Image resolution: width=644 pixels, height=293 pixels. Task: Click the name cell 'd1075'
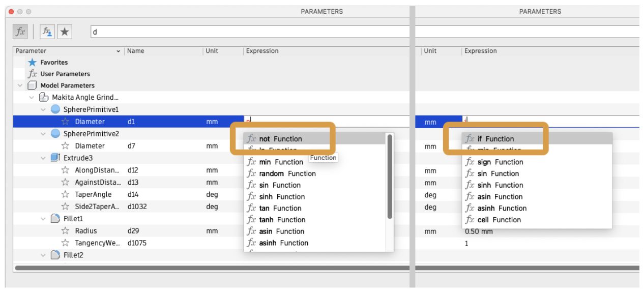136,243
